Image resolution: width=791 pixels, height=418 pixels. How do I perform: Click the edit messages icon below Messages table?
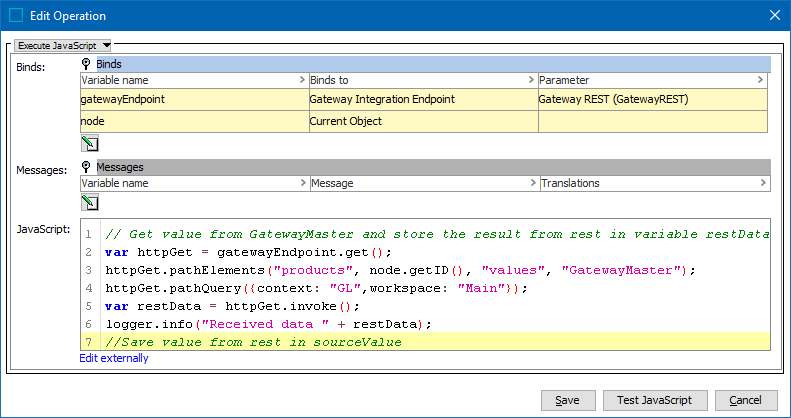pyautogui.click(x=89, y=202)
